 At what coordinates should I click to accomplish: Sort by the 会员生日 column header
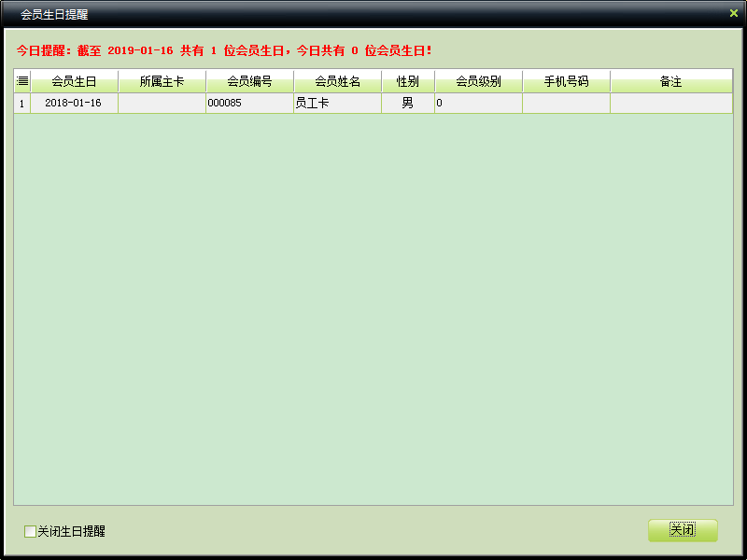tap(75, 81)
